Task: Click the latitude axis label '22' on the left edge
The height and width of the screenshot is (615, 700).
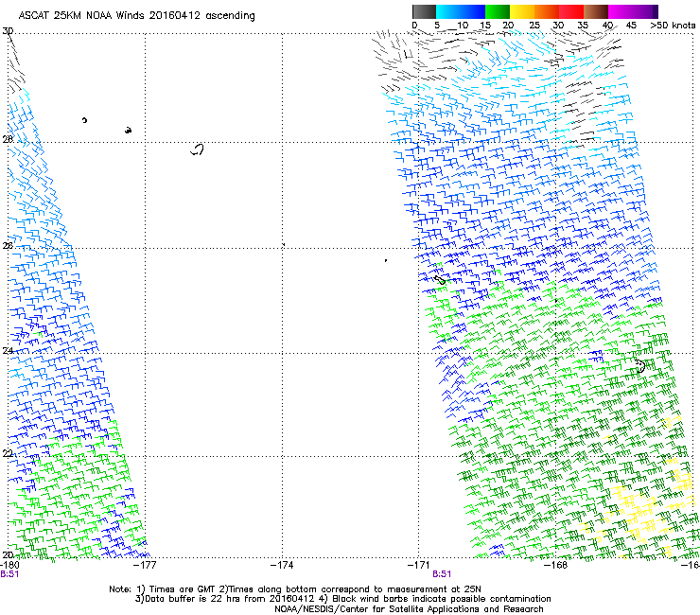Action: pos(8,454)
